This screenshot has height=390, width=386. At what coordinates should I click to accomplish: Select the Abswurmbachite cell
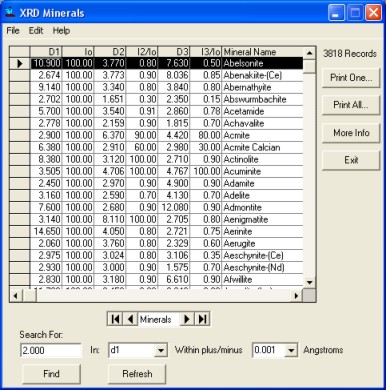coord(263,99)
